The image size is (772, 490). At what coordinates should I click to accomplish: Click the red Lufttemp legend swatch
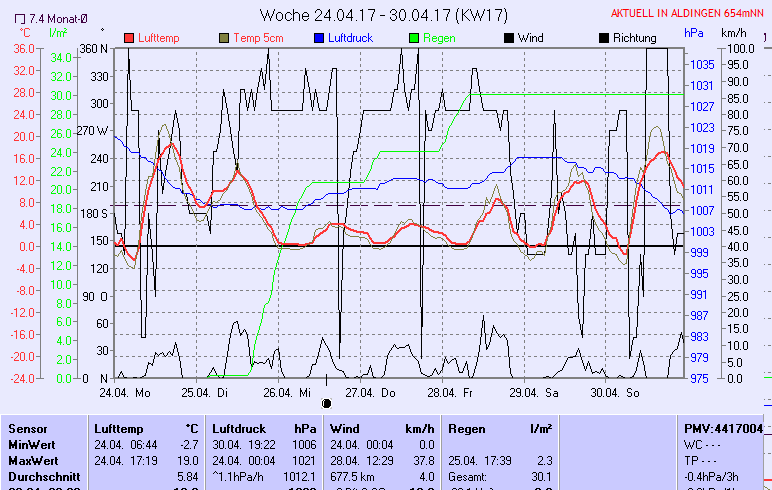130,38
